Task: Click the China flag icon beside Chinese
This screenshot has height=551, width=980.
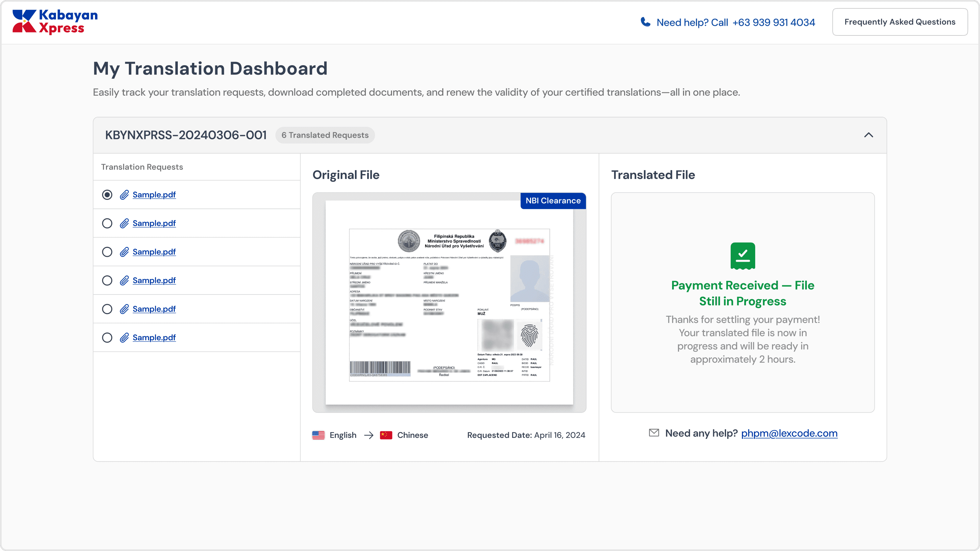Action: click(386, 435)
